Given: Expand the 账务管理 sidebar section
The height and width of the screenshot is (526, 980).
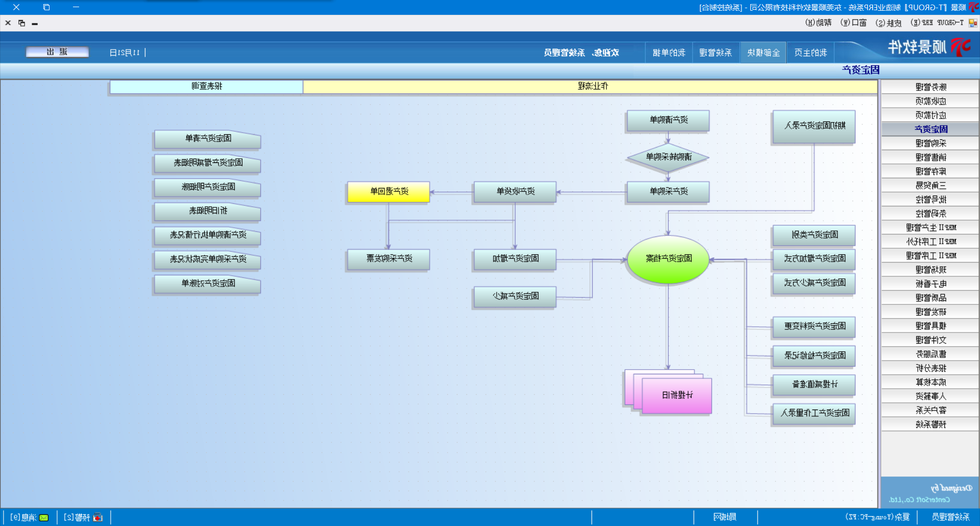Looking at the screenshot, I should coord(930,87).
